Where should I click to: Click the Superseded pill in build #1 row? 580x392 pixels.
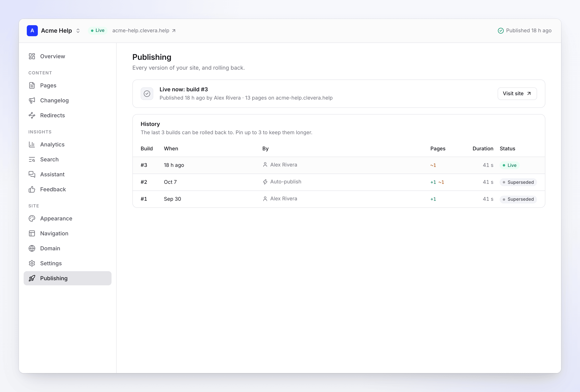[x=518, y=199]
